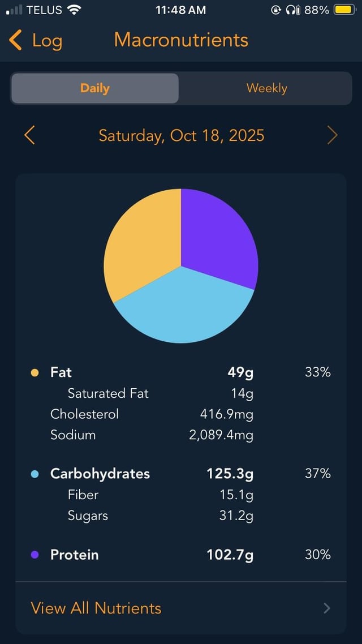This screenshot has height=644, width=362.
Task: Click the blue Carbohydrates legend dot
Action: point(35,474)
